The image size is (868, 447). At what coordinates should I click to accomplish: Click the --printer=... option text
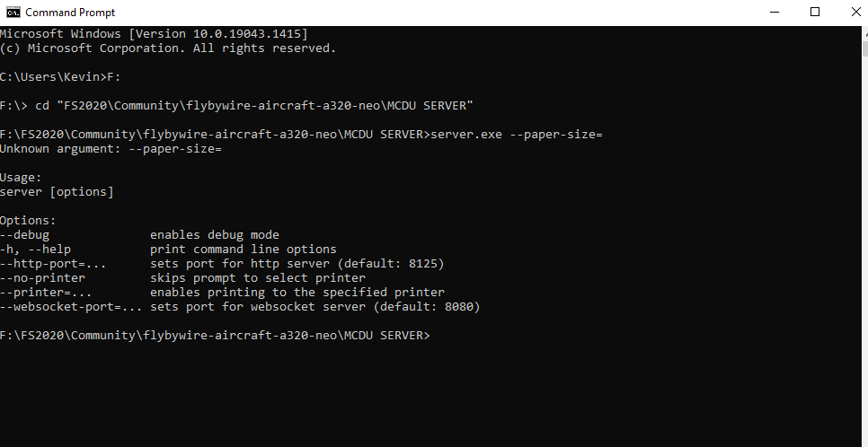pos(46,292)
